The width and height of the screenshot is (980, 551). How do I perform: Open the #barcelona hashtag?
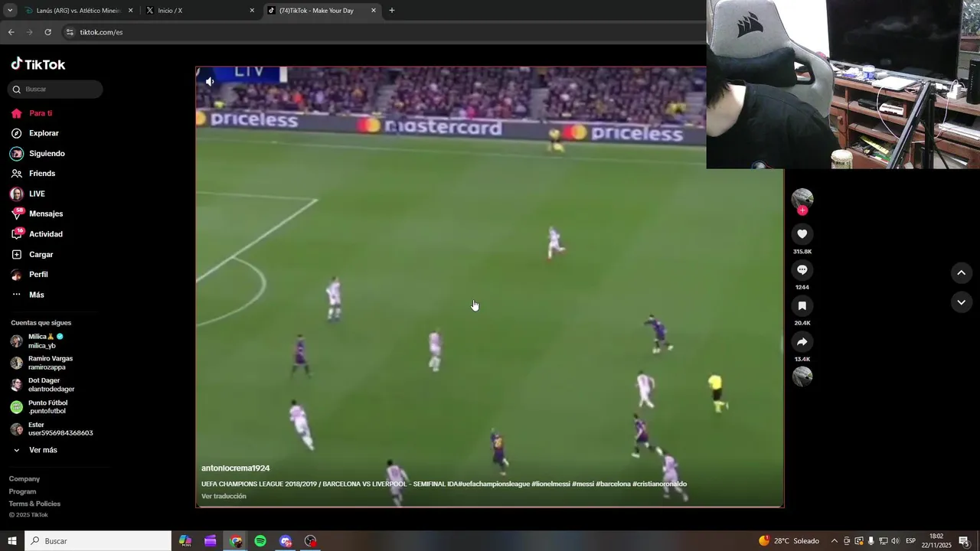[613, 484]
